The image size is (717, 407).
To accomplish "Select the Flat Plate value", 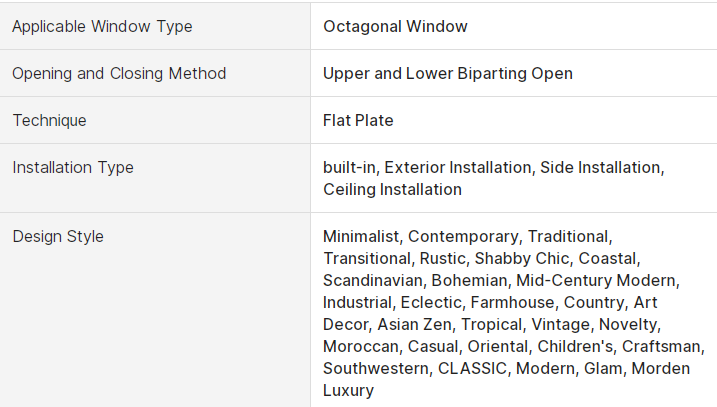I will 358,120.
